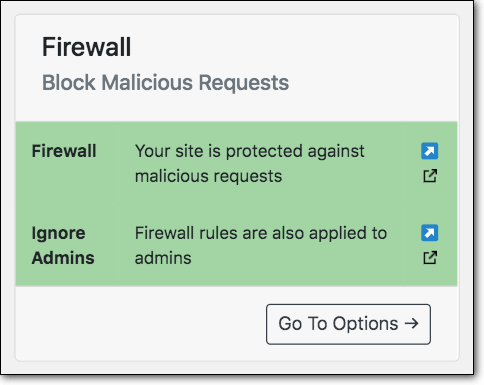The width and height of the screenshot is (484, 385).
Task: Click the word 'Options' in the bottom button
Action: 366,324
